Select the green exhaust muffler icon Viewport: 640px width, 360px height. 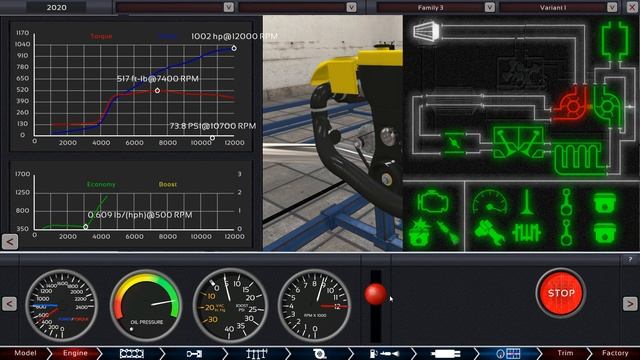click(x=614, y=41)
